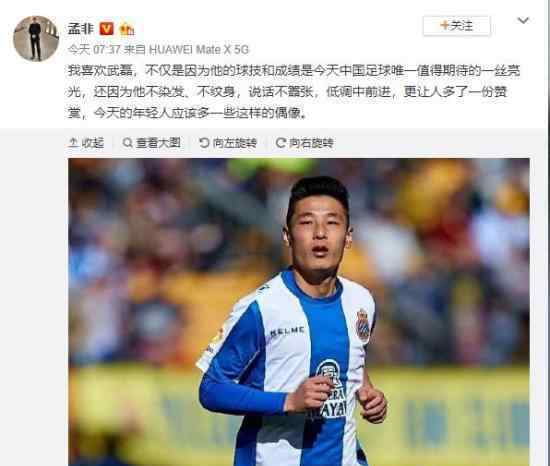The image size is (550, 466).
Task: Rotate image right with 向右旋转
Action: 304,143
